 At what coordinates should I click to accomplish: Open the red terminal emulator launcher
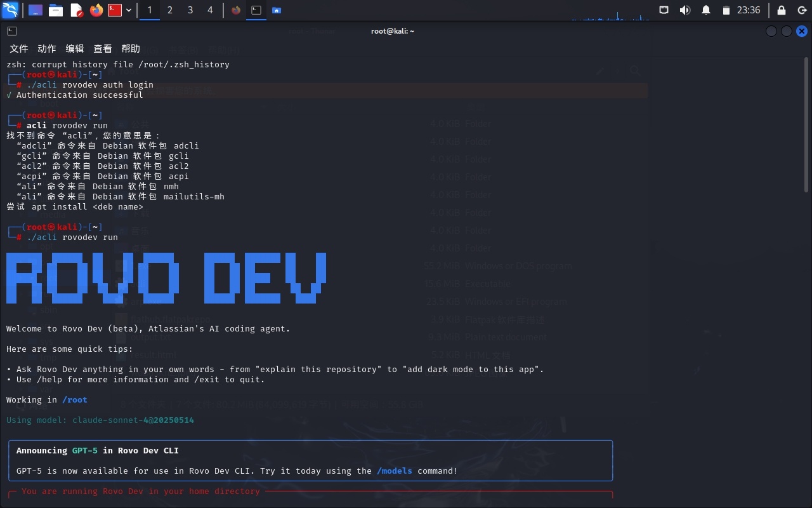click(x=115, y=10)
